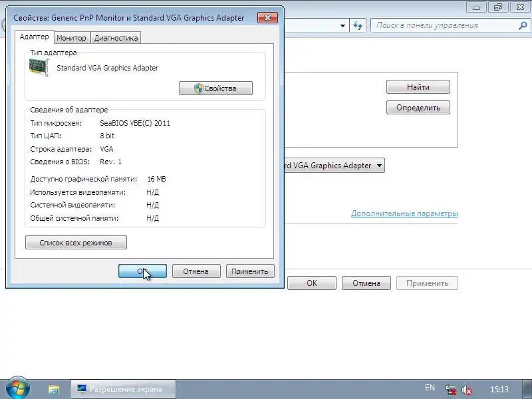Click the muted speaker tray icon

click(467, 390)
